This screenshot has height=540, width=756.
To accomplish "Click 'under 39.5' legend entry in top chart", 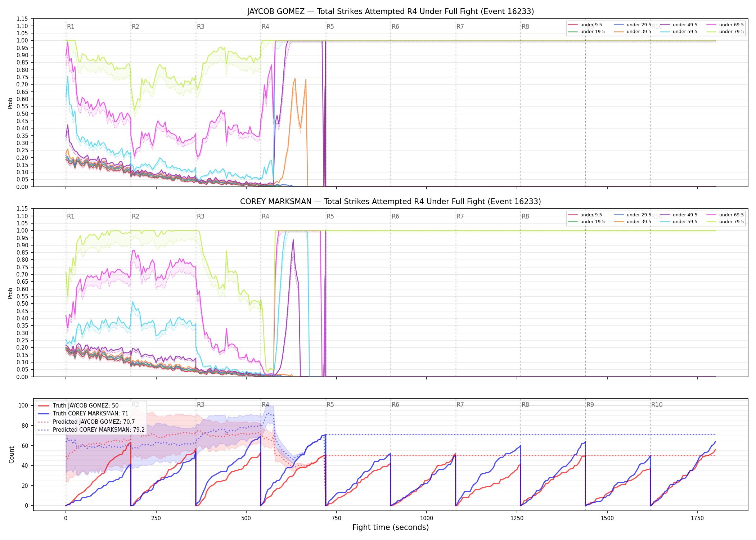I will tap(633, 32).
